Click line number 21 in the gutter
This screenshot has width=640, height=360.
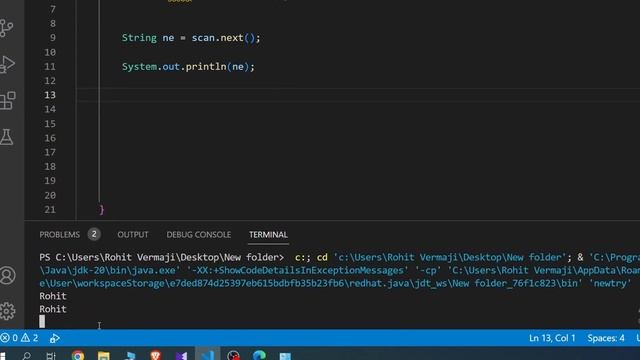pyautogui.click(x=50, y=209)
